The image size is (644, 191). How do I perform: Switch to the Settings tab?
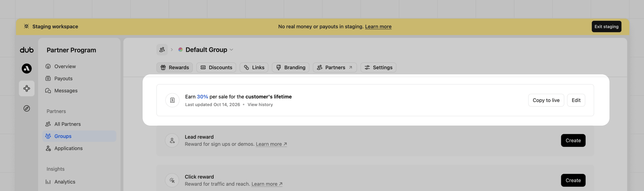coord(378,67)
